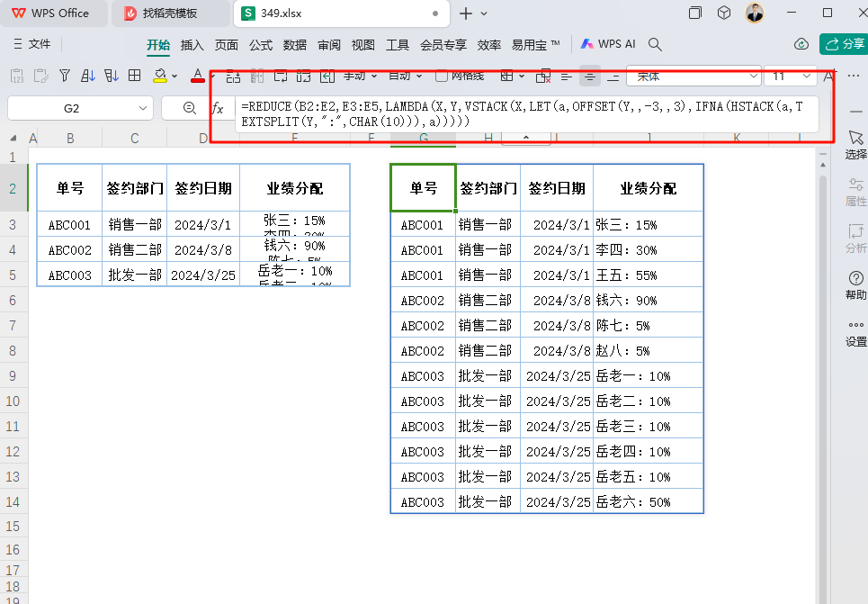Toggle the 网格线 gridlines checkbox

click(x=442, y=76)
